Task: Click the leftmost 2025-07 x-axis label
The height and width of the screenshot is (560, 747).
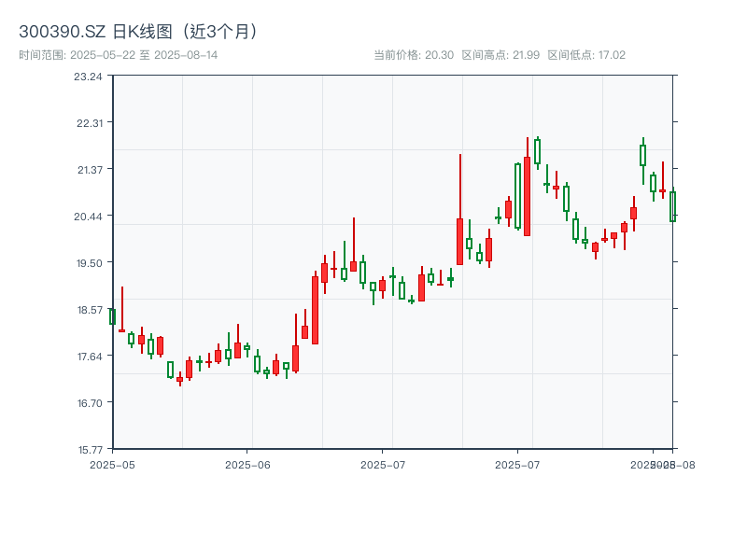Action: click(x=383, y=464)
